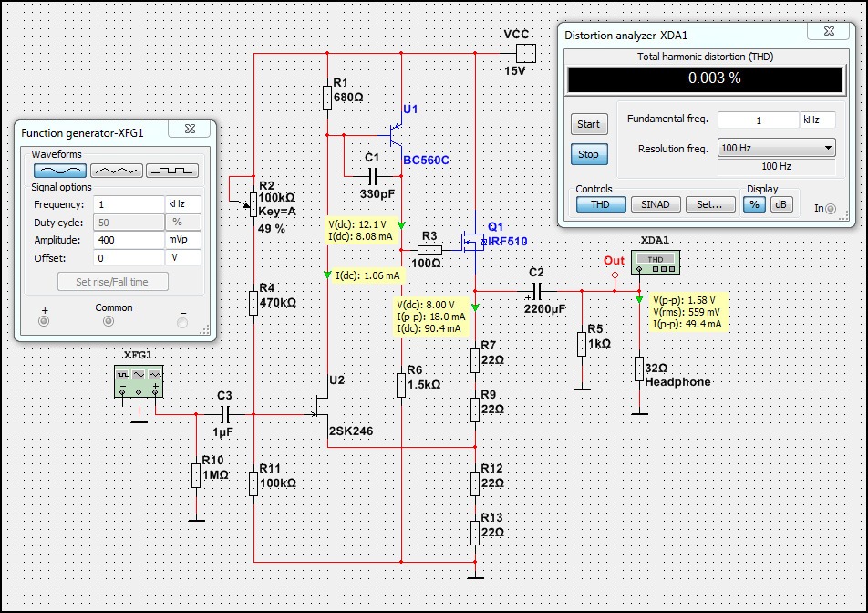Click Set rise/Fall time button
This screenshot has width=868, height=613.
pyautogui.click(x=113, y=282)
